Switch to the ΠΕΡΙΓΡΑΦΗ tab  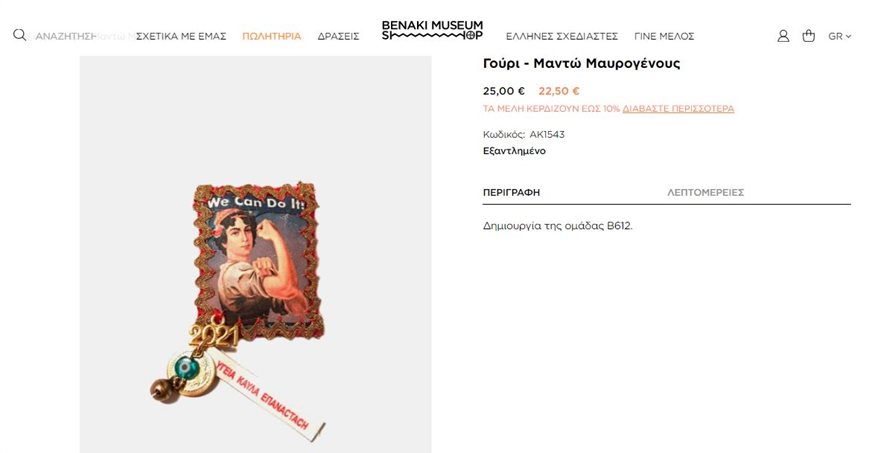pyautogui.click(x=511, y=193)
